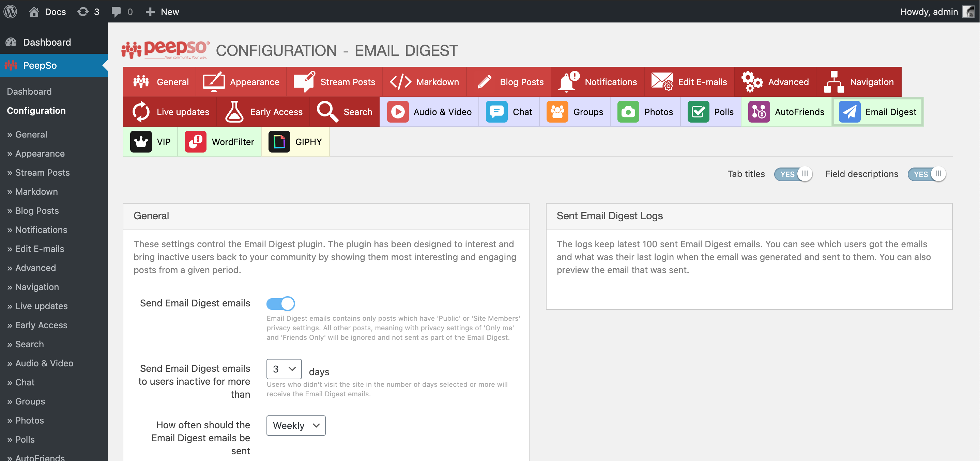Open » General sidebar link

(x=27, y=134)
